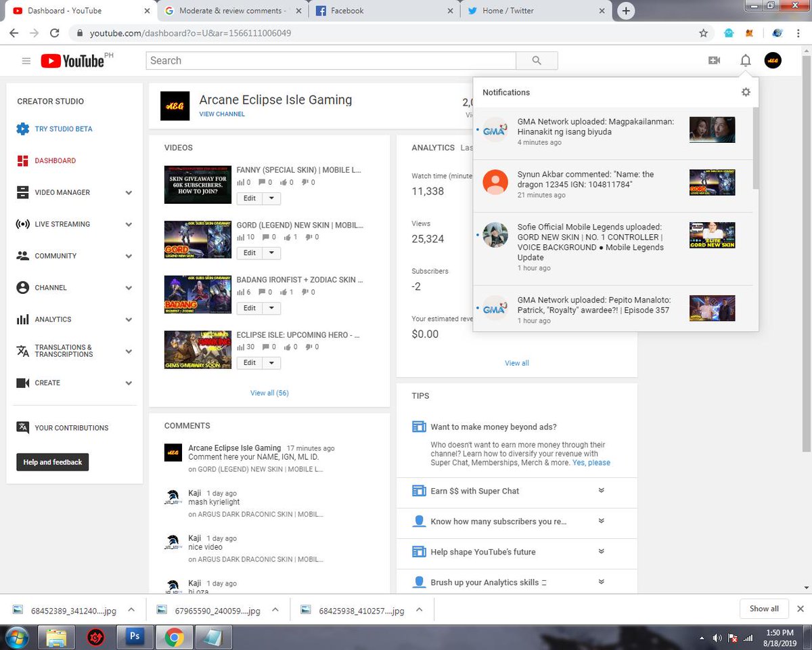
Task: Expand the Channel section
Action: (129, 288)
